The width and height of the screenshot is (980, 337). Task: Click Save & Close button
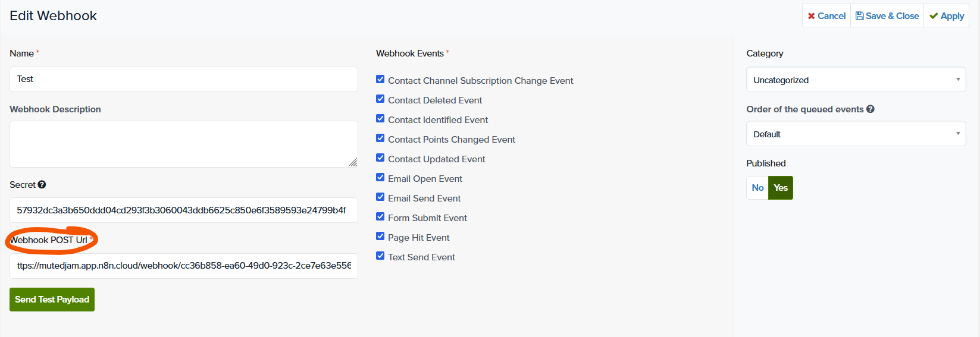[x=887, y=16]
